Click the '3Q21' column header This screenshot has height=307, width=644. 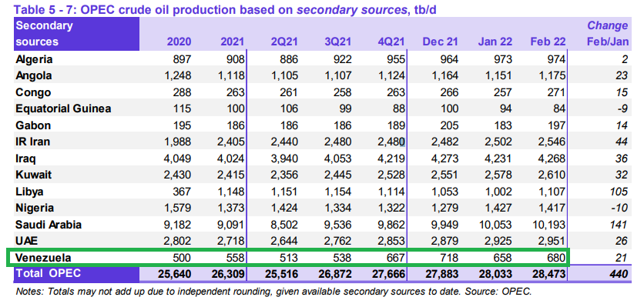point(337,42)
